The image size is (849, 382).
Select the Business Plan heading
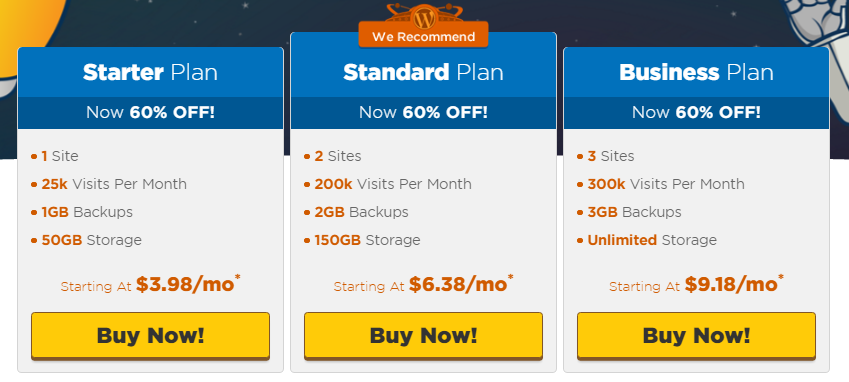[696, 73]
